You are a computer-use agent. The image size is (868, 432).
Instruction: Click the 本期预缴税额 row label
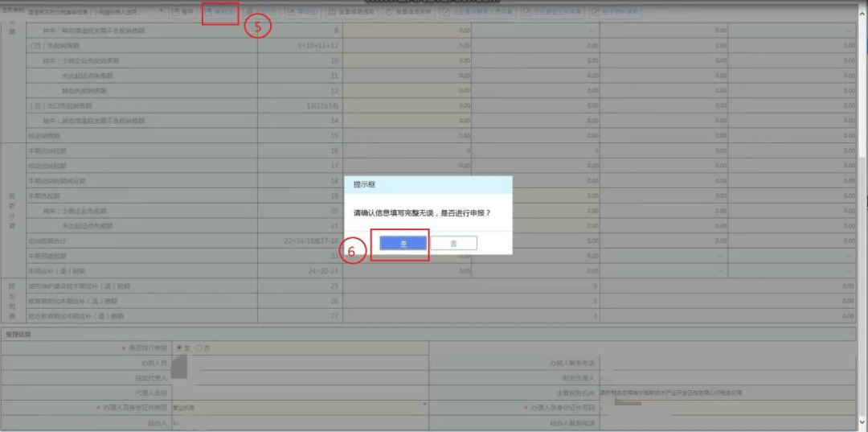click(x=47, y=256)
